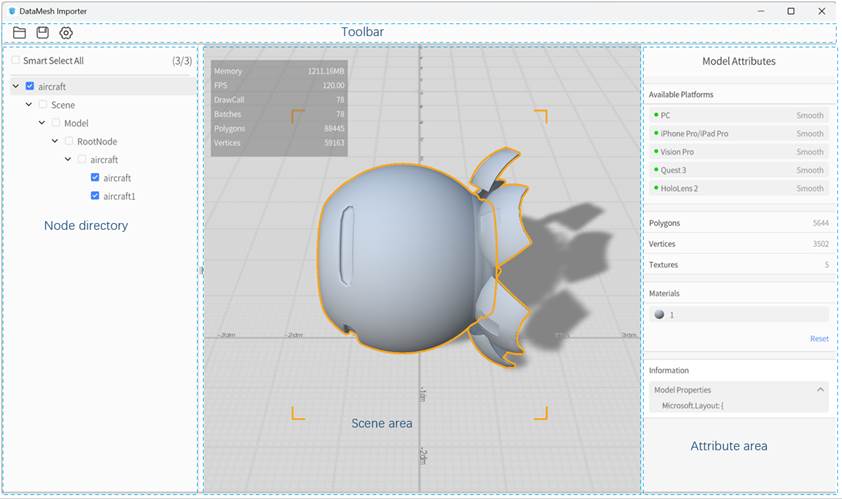Select the Vision Pro platform row

click(x=738, y=152)
